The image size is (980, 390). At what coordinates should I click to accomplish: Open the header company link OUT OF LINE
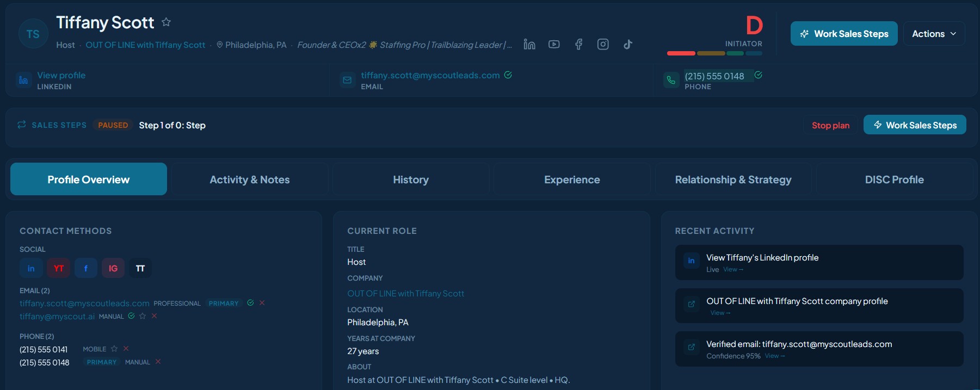[x=145, y=45]
